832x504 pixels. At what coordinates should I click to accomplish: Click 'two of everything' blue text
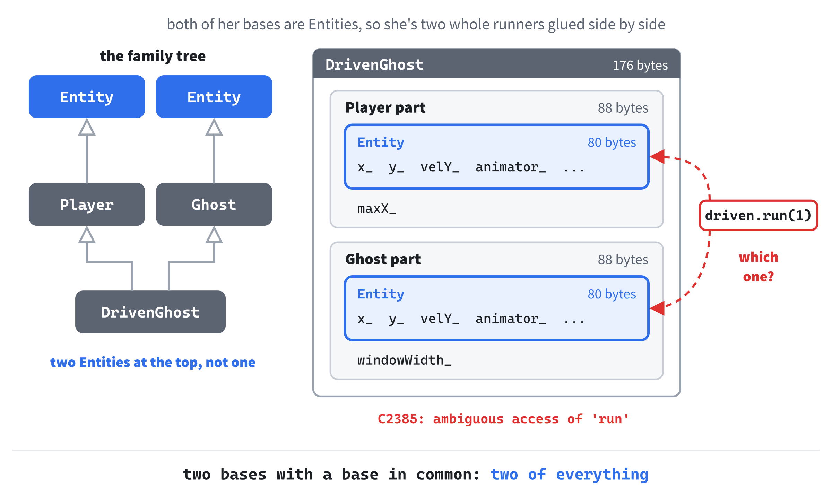569,474
